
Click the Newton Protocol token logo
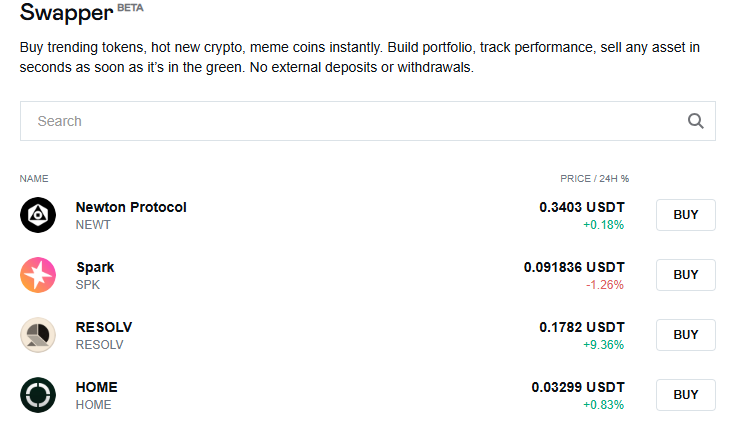(x=38, y=215)
